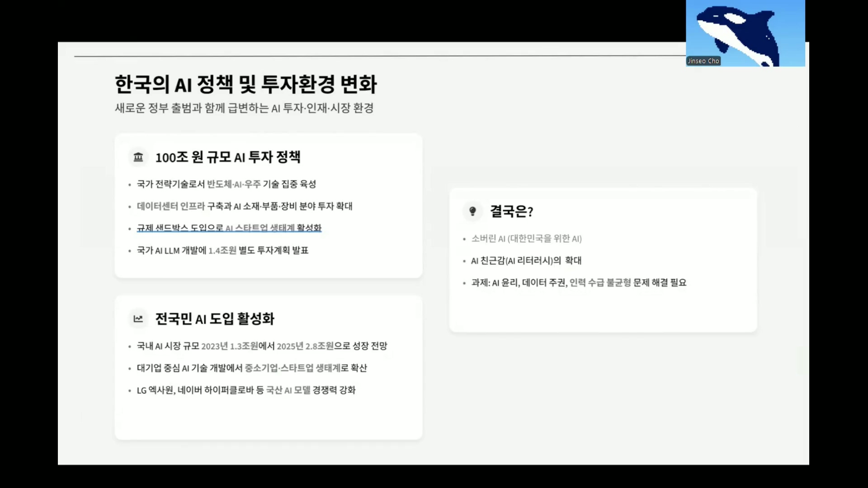Viewport: 868px width, 488px height.
Task: Click the heading 100조 원 규모 AI 투자 정책
Action: (x=228, y=157)
